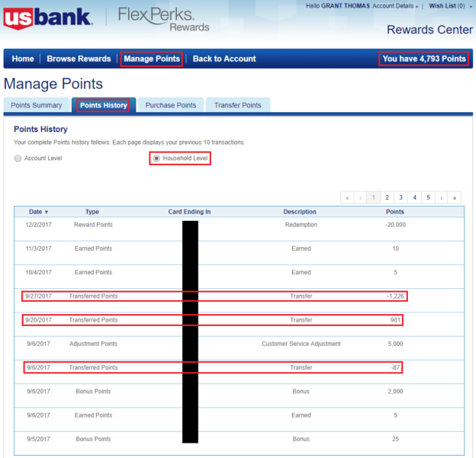This screenshot has height=458, width=476.
Task: Go to page 5 of results
Action: coord(429,197)
